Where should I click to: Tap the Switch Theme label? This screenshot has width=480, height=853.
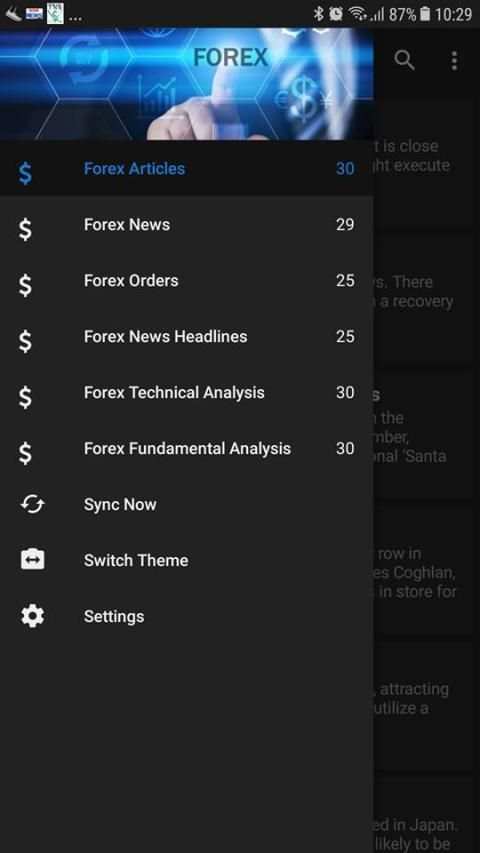(x=136, y=561)
